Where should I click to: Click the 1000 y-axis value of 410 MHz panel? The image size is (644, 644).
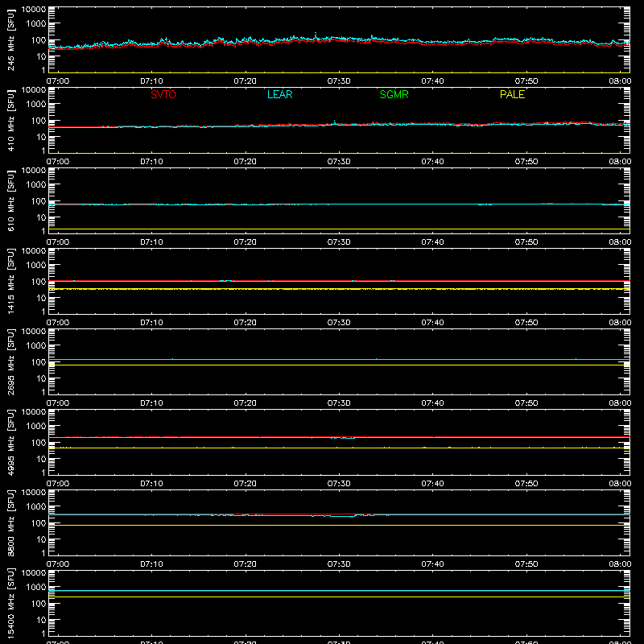[x=36, y=105]
